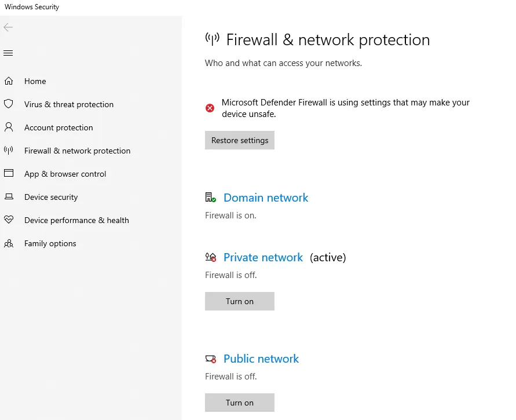The image size is (516, 420).
Task: Open Device performance & health section
Action: pyautogui.click(x=76, y=220)
